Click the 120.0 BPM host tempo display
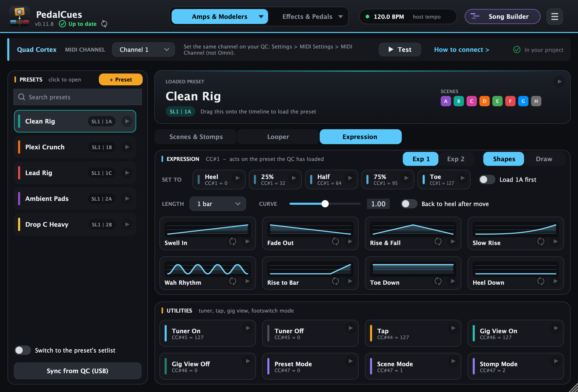Viewport: 578px width, 392px height. point(408,17)
